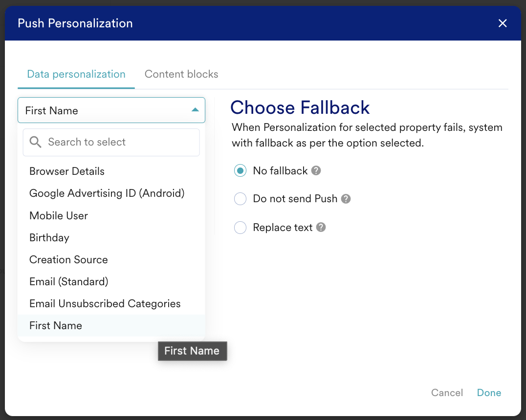Screen dimensions: 526x420
Task: Click the magnifier icon in search box
Action: pos(35,142)
